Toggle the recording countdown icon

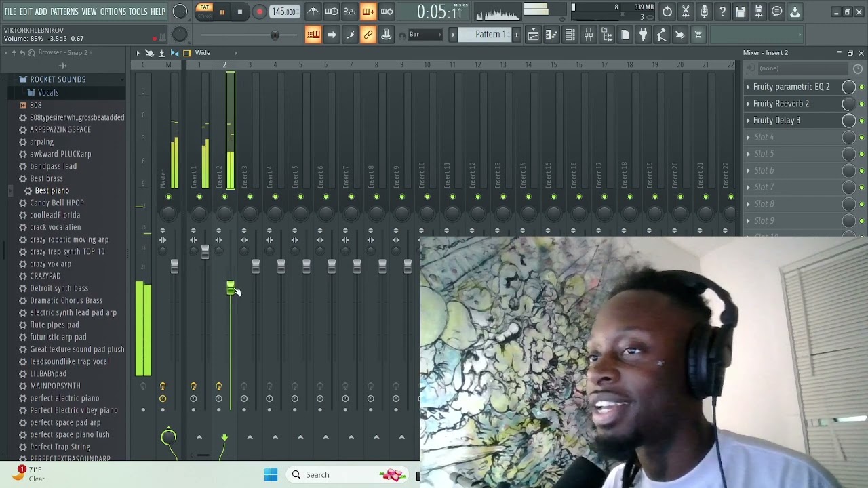(x=349, y=12)
